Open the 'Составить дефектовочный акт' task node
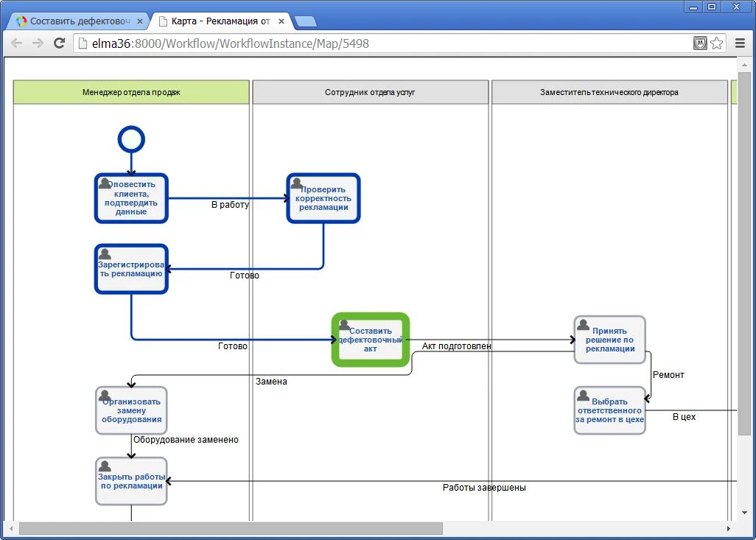Screen dimensions: 756x540 (371, 340)
